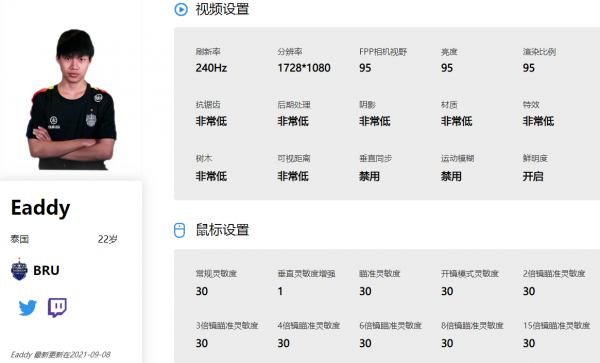
Task: Click the mouse settings icon
Action: [179, 230]
